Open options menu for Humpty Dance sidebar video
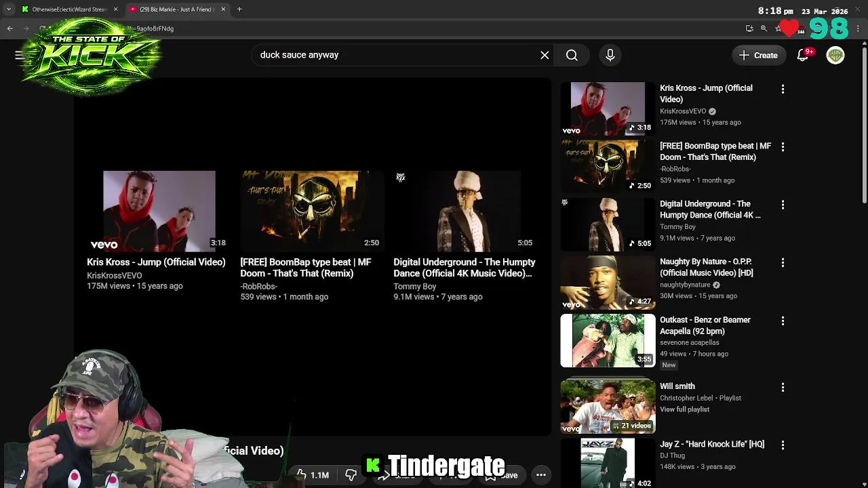The image size is (868, 488). point(783,205)
